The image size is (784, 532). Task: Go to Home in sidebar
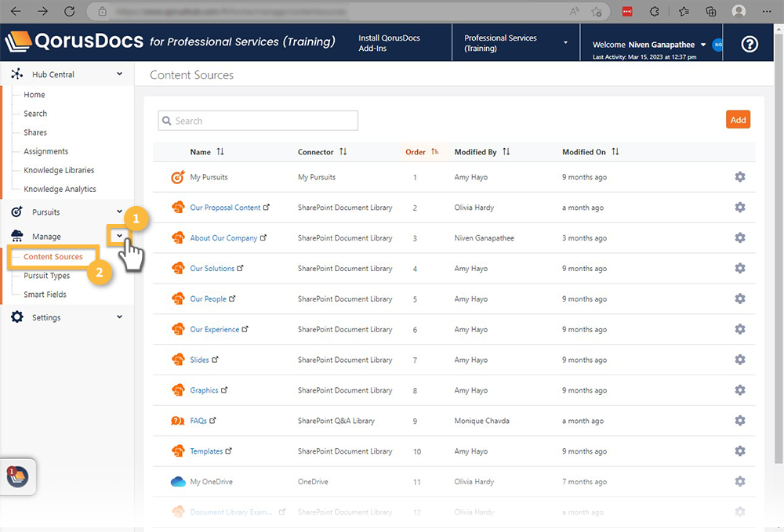[x=34, y=94]
